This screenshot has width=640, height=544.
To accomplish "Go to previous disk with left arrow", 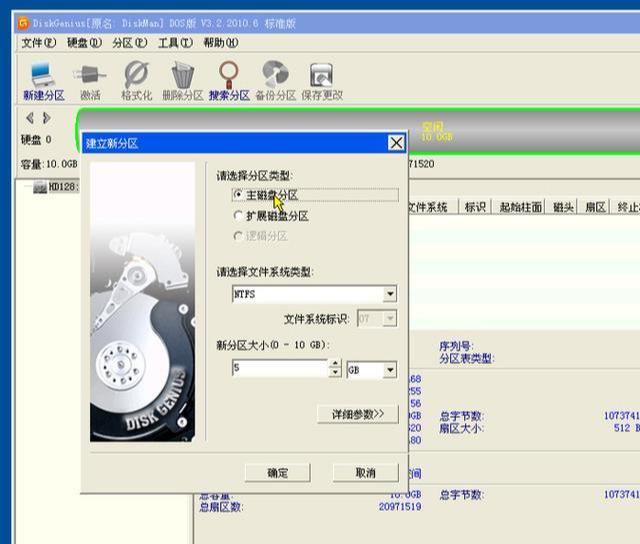I will (x=29, y=118).
